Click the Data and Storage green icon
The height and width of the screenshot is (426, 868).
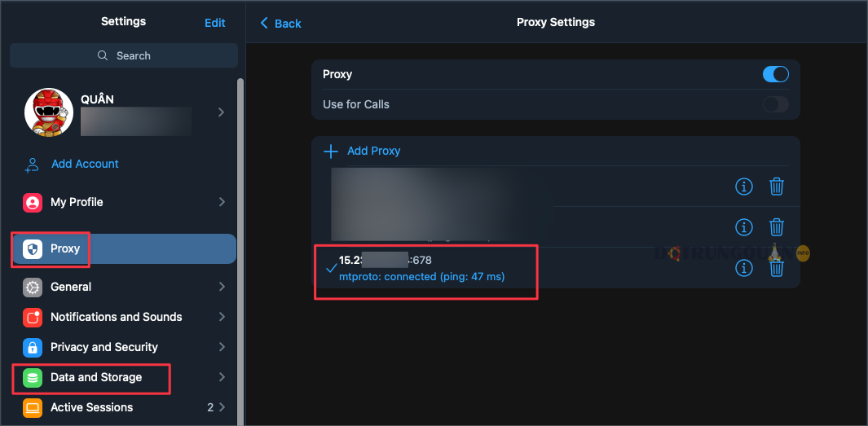pos(32,377)
